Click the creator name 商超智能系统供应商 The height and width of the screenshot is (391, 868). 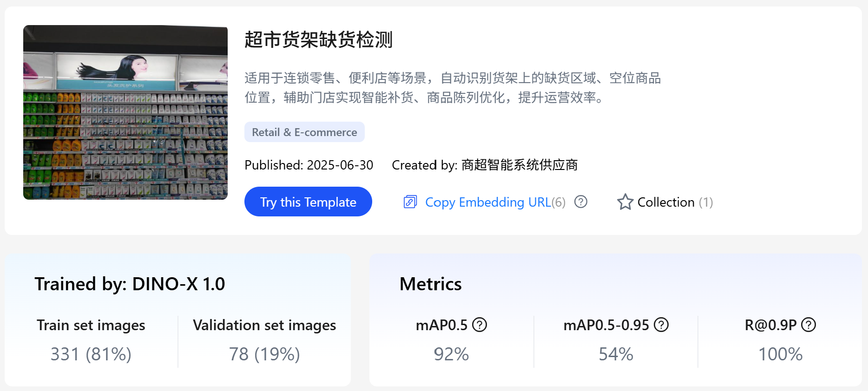519,165
